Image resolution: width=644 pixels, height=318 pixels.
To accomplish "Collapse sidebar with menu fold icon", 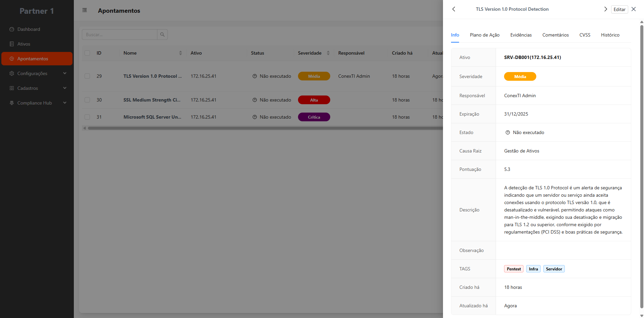I will click(85, 10).
